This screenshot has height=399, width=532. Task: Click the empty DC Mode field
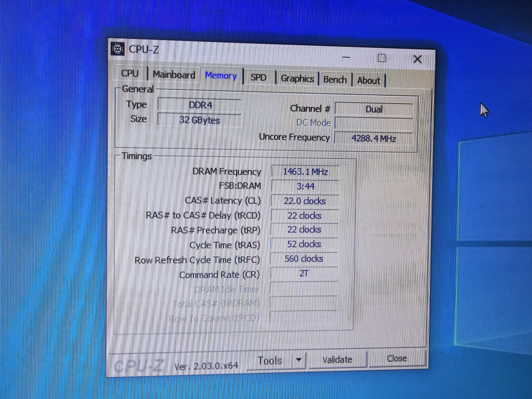tap(373, 123)
